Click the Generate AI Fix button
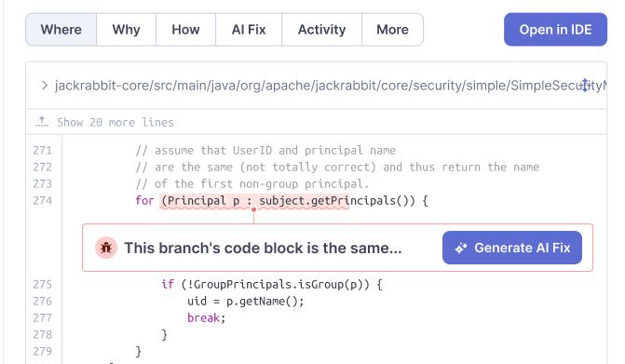Viewport: 625px width, 364px height. [x=511, y=248]
